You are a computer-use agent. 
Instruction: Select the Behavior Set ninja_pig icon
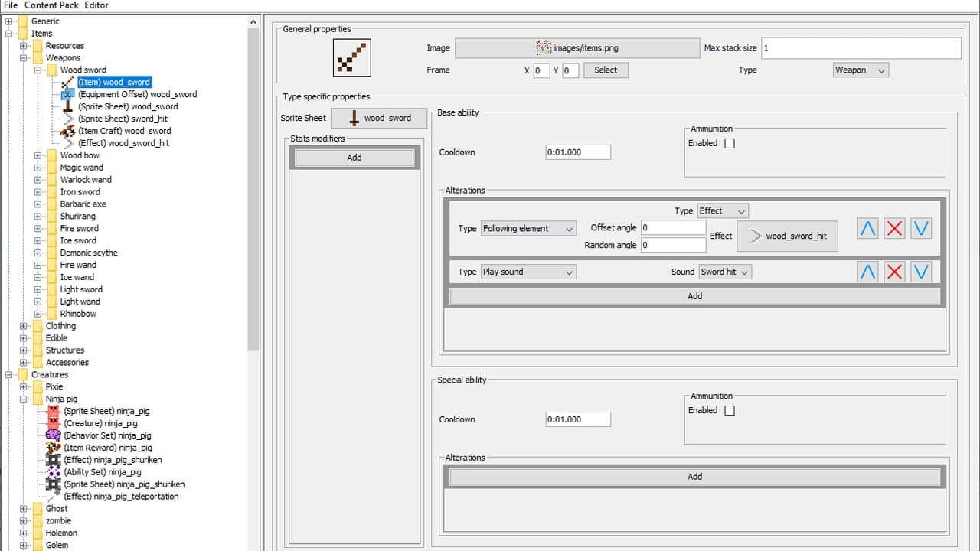coord(53,435)
